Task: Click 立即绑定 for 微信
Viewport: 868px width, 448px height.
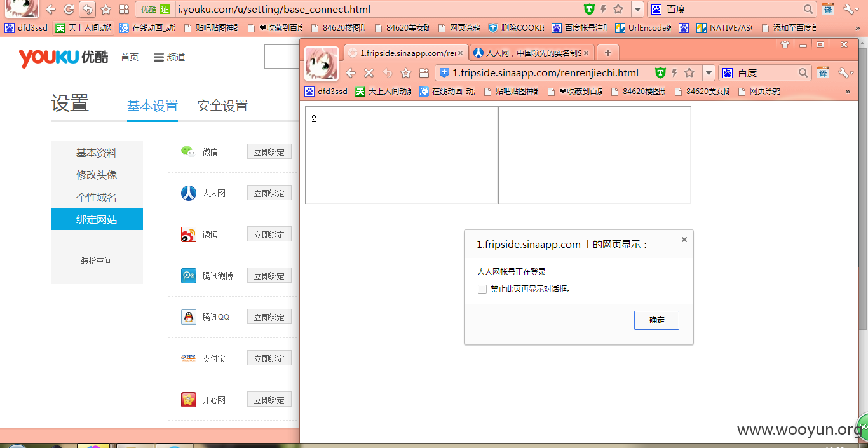Action: (x=269, y=152)
